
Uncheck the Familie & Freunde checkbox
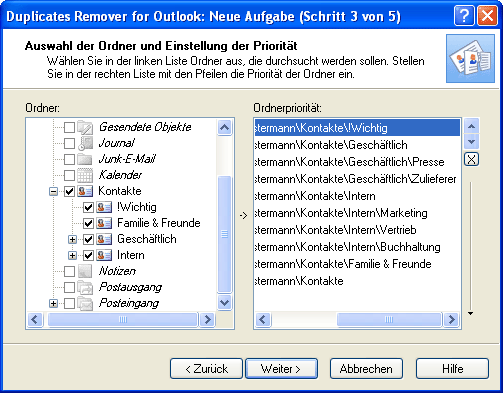(x=88, y=223)
